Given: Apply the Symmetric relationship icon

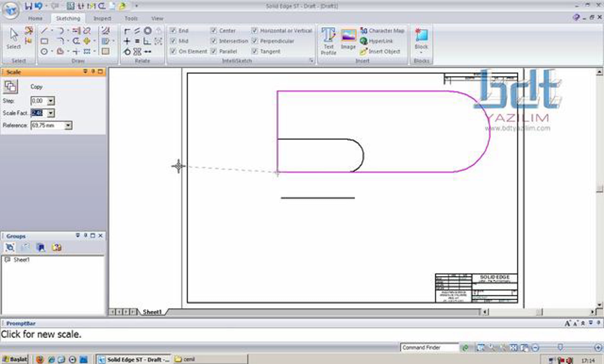Looking at the screenshot, I should (x=137, y=52).
